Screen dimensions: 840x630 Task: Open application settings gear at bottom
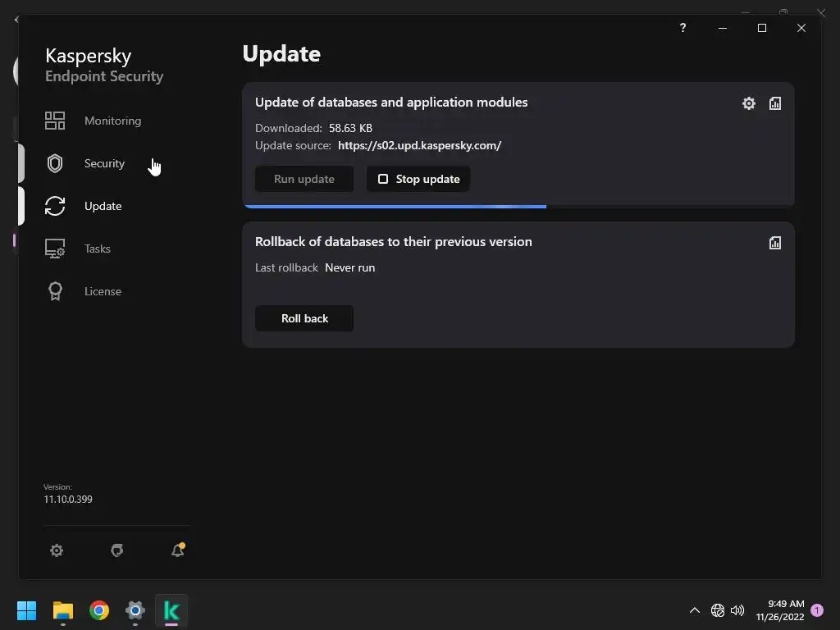(57, 550)
